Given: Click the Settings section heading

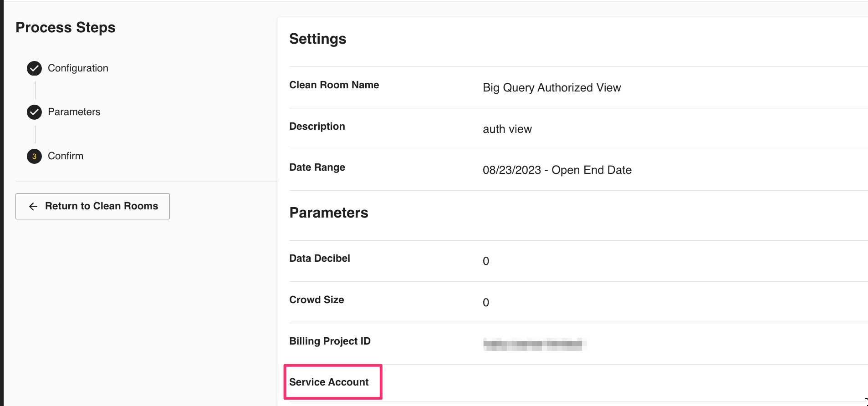Looking at the screenshot, I should pos(317,39).
